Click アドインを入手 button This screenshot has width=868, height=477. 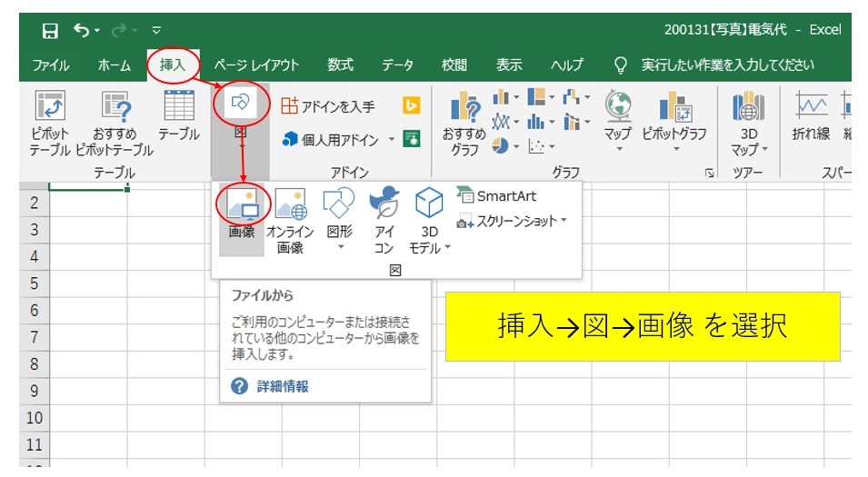[328, 105]
